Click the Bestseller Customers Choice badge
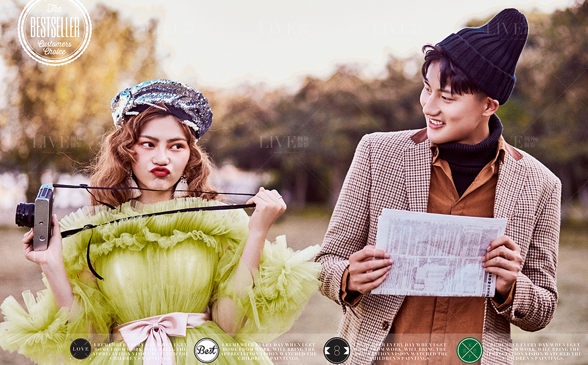Screen dimensions: 588x365 pyautogui.click(x=54, y=31)
